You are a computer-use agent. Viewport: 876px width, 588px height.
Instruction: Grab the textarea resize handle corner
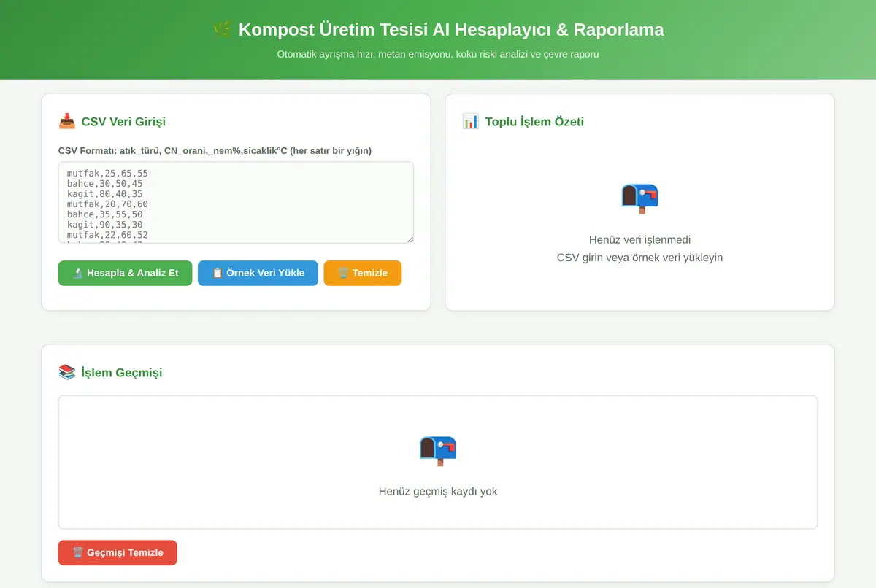[410, 239]
